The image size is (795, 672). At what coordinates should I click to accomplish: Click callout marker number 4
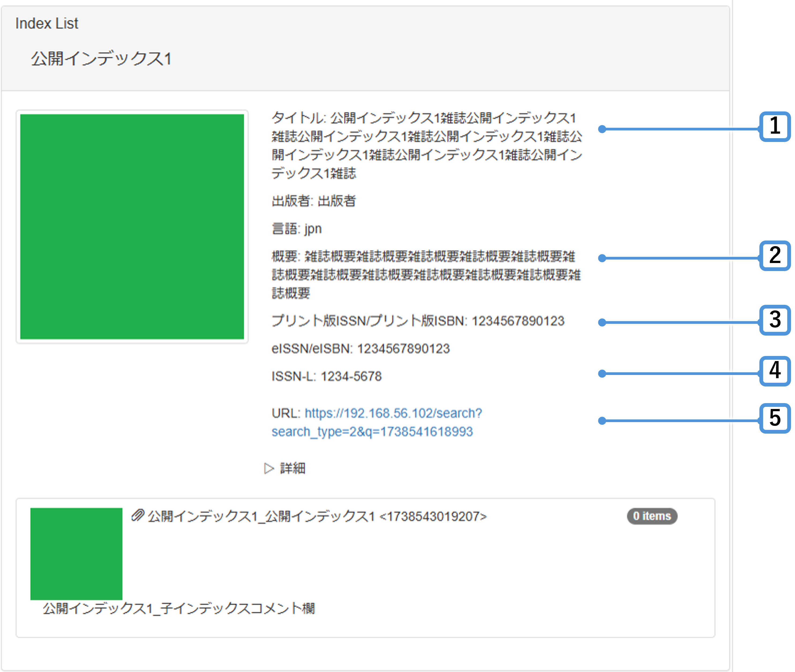tap(775, 371)
